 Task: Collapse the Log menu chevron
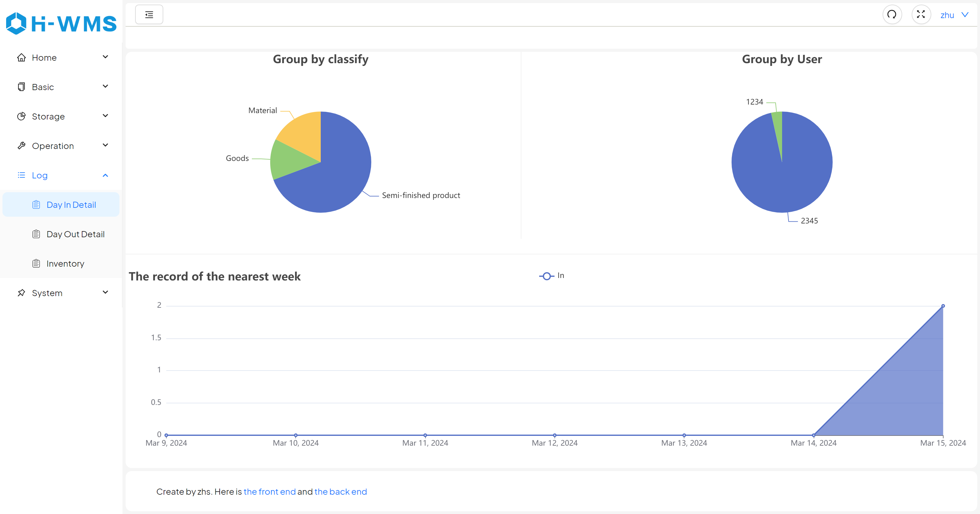pos(105,175)
